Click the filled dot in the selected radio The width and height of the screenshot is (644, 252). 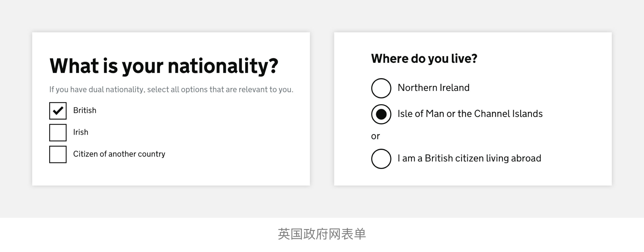381,114
